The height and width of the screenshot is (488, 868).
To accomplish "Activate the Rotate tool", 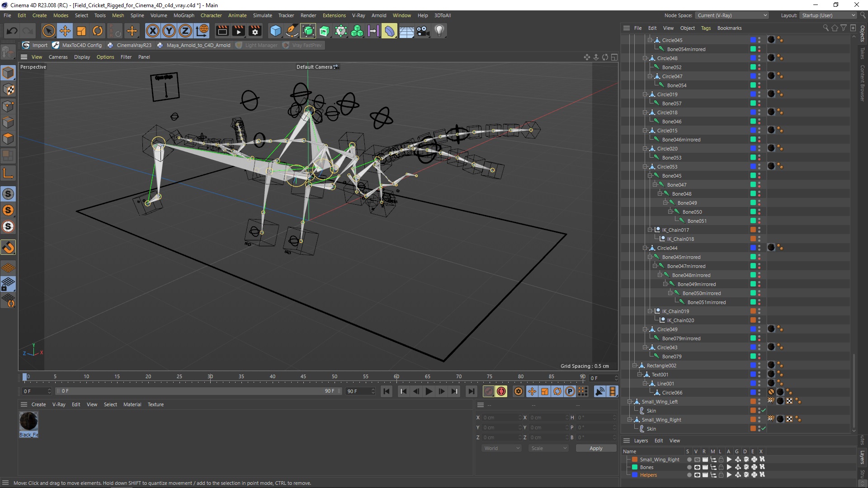I will 98,31.
